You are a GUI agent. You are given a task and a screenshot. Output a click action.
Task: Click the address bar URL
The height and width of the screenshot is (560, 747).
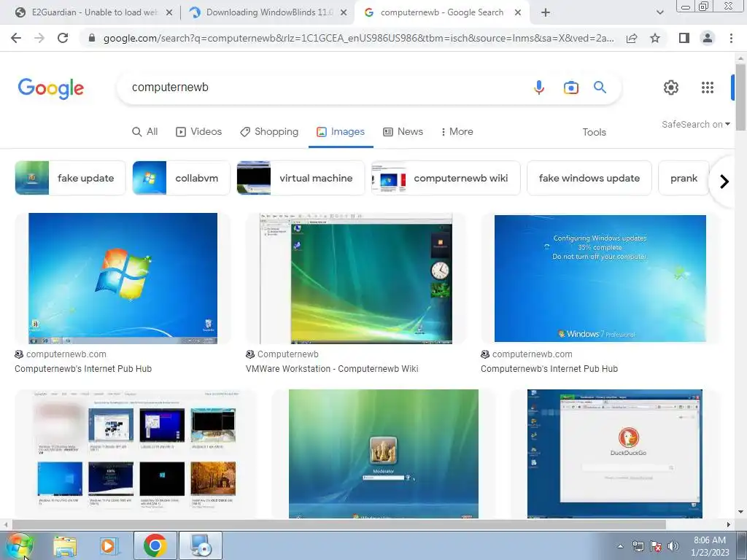point(358,38)
